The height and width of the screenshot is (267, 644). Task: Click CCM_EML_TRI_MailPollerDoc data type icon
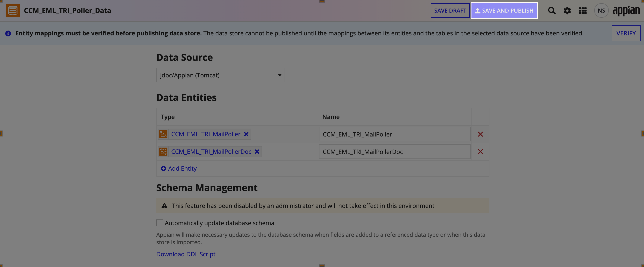click(163, 152)
